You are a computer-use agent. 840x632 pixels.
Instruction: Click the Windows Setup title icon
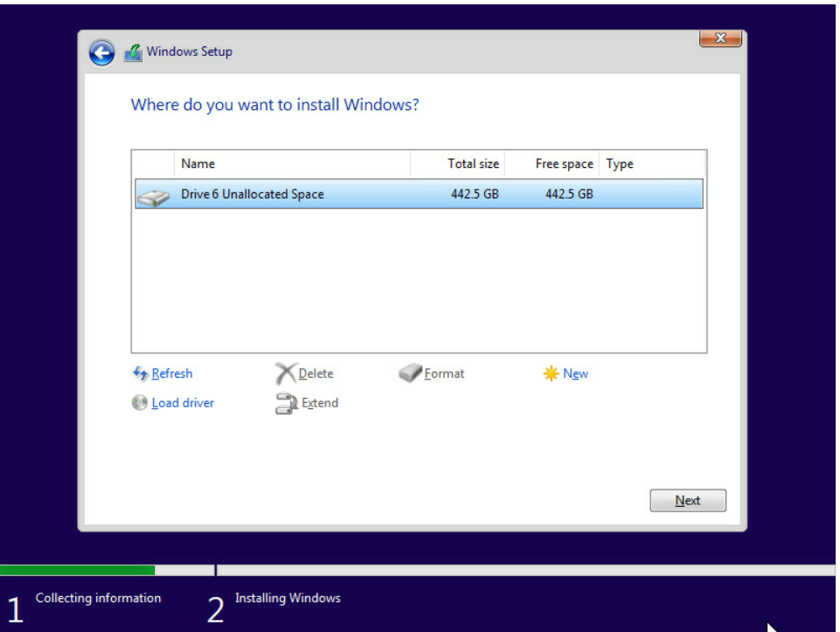point(133,52)
